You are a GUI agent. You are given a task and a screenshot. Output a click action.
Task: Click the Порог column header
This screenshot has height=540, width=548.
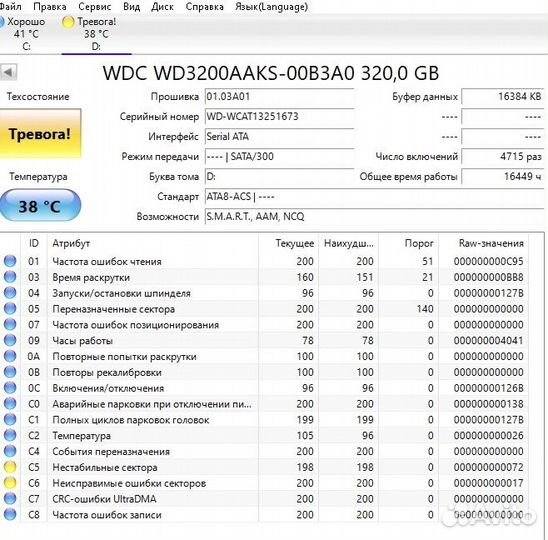(x=409, y=243)
